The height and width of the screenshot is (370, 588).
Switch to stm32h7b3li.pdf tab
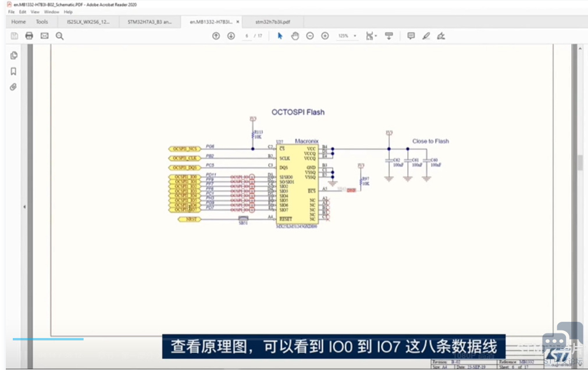click(x=273, y=21)
